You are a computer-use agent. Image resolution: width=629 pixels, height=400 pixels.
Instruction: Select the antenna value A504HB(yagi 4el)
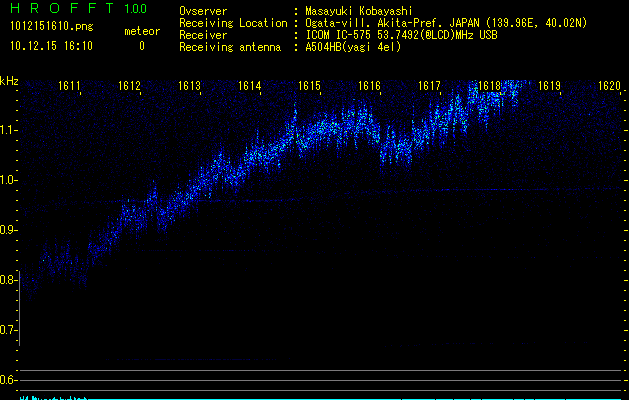[353, 47]
